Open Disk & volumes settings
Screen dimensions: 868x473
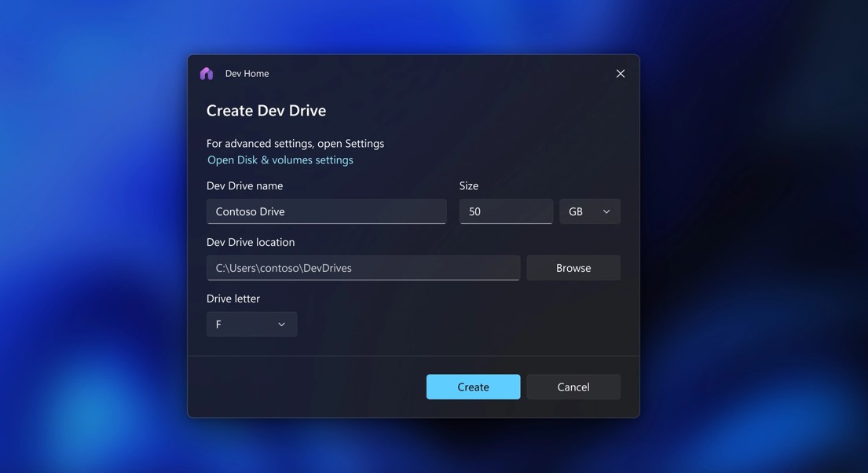[x=280, y=158]
